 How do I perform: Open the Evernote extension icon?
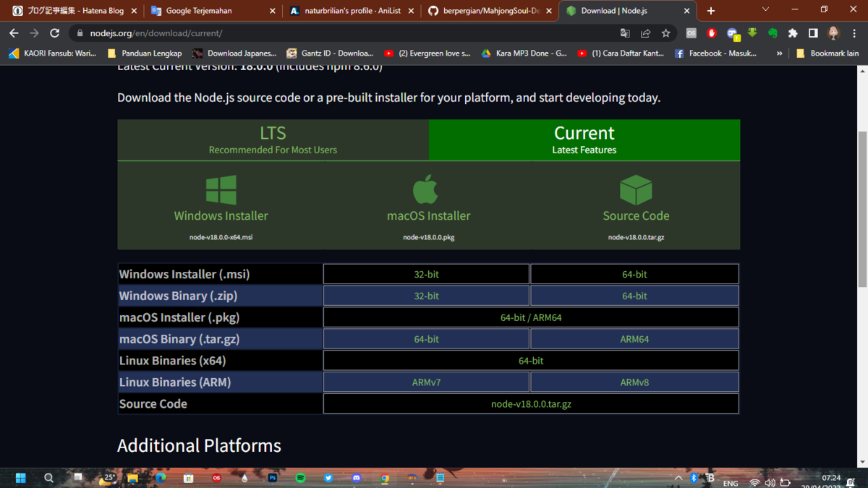(x=773, y=33)
